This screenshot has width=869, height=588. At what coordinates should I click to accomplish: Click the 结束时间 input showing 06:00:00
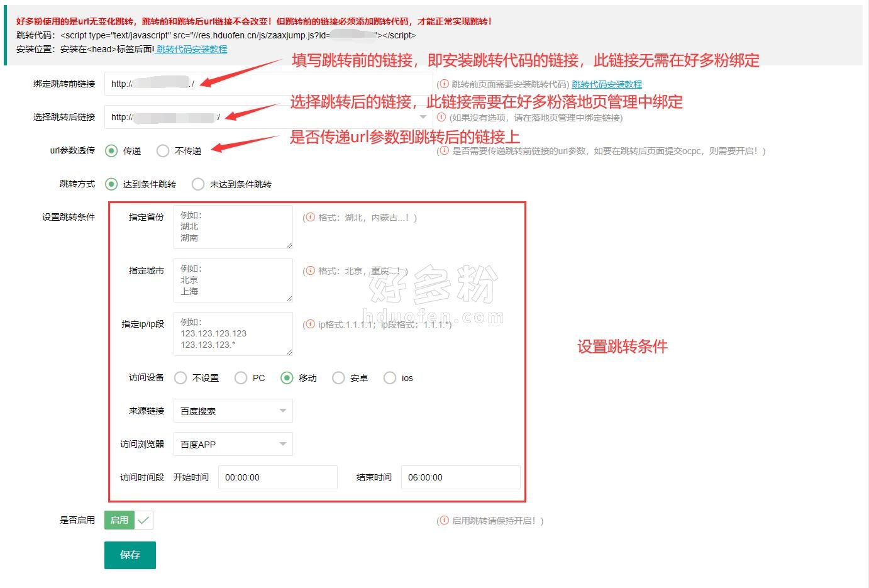tap(460, 477)
